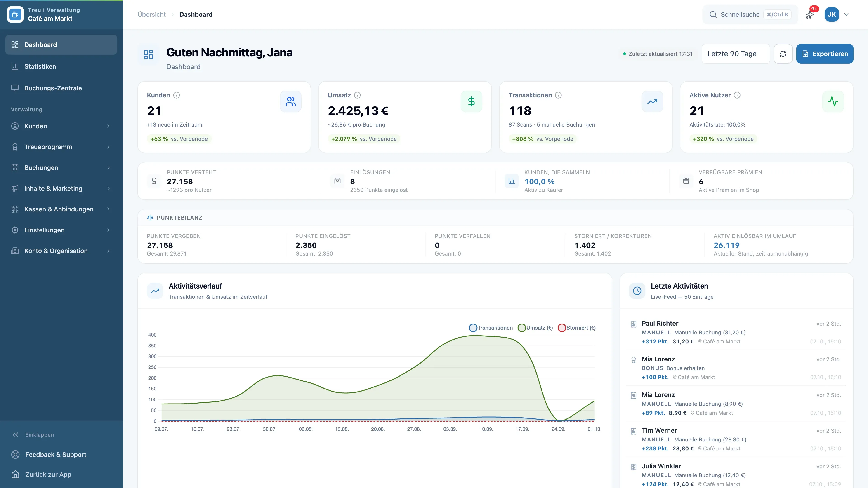This screenshot has width=868, height=488.
Task: Click the users icon in the Kunden card
Action: 290,101
